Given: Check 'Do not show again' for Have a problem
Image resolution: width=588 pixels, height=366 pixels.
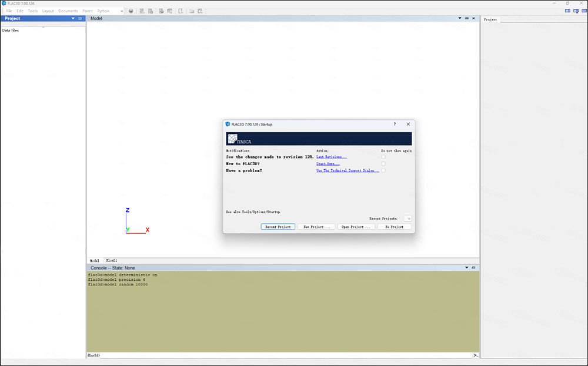Looking at the screenshot, I should [383, 170].
